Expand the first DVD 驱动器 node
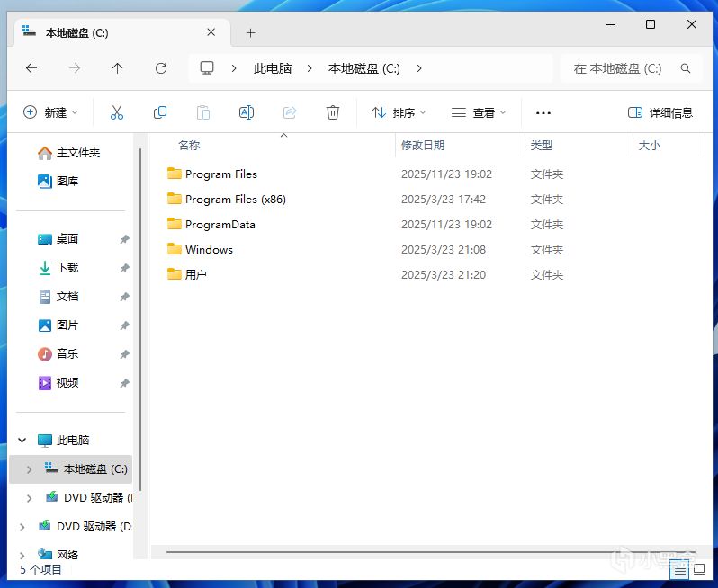 pyautogui.click(x=30, y=498)
